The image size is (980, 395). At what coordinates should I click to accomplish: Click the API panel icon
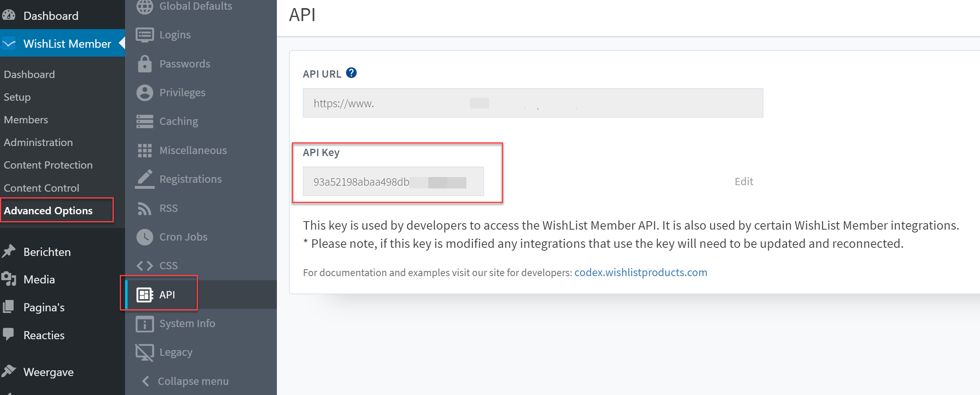tap(145, 295)
